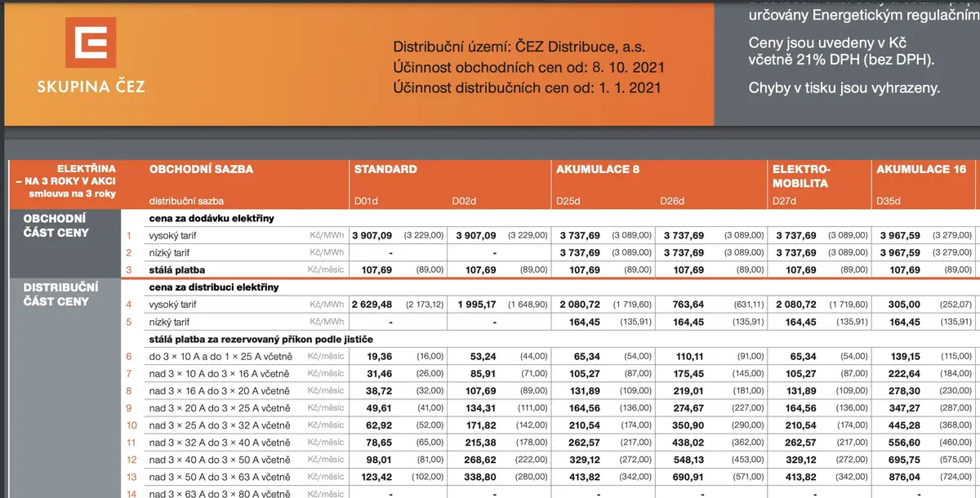Select the breaker fee value '222,64'

coord(905,374)
